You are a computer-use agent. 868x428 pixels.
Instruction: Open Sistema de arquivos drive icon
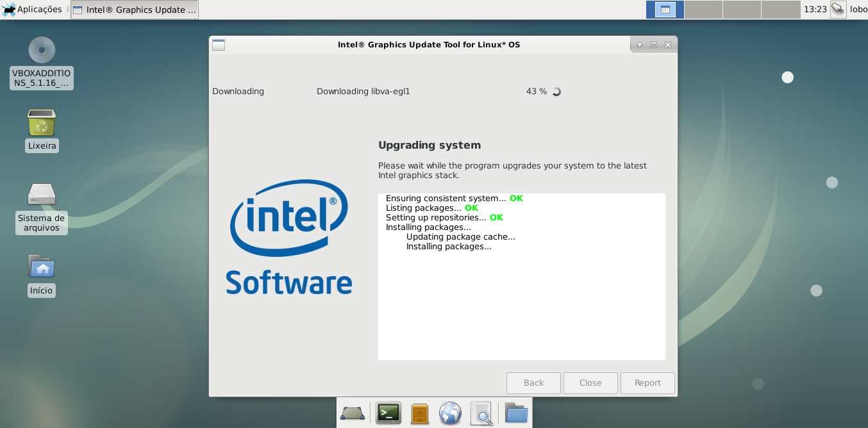(x=42, y=194)
